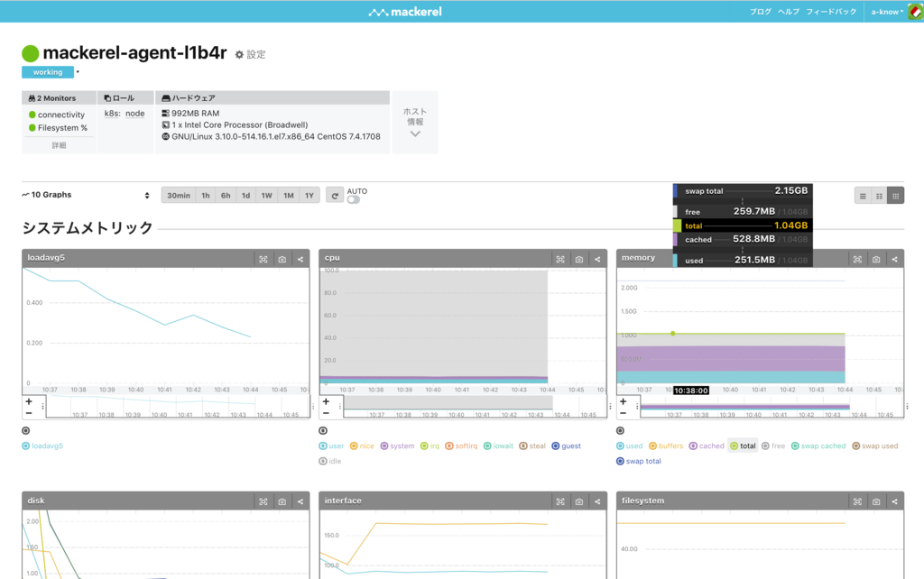Select the 1Y time range
This screenshot has width=924, height=579.
(x=310, y=196)
